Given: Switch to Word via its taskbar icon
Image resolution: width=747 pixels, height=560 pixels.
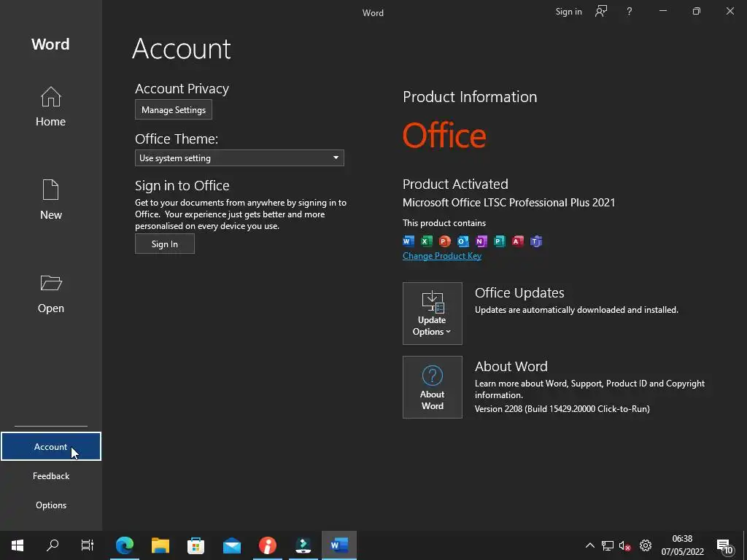Looking at the screenshot, I should pyautogui.click(x=339, y=545).
